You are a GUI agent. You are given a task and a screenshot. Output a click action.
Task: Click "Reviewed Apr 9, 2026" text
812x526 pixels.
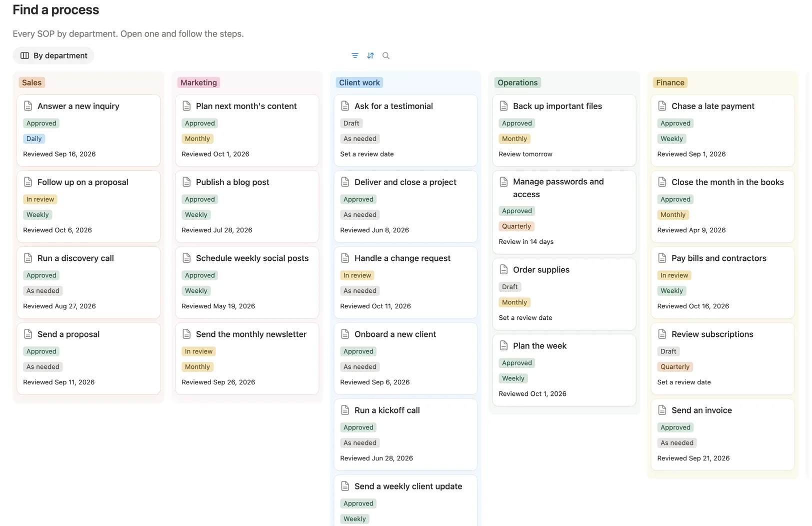point(691,230)
